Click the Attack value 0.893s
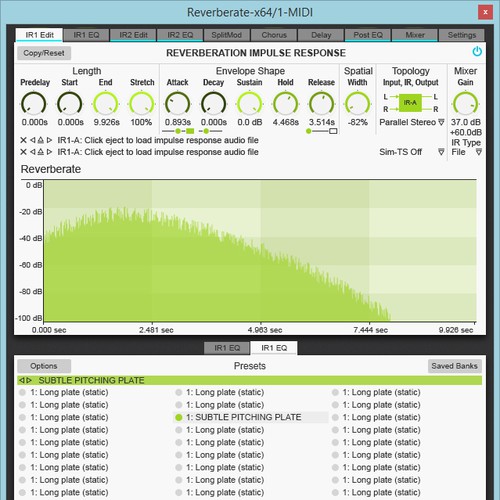The width and height of the screenshot is (500, 500). click(x=178, y=122)
